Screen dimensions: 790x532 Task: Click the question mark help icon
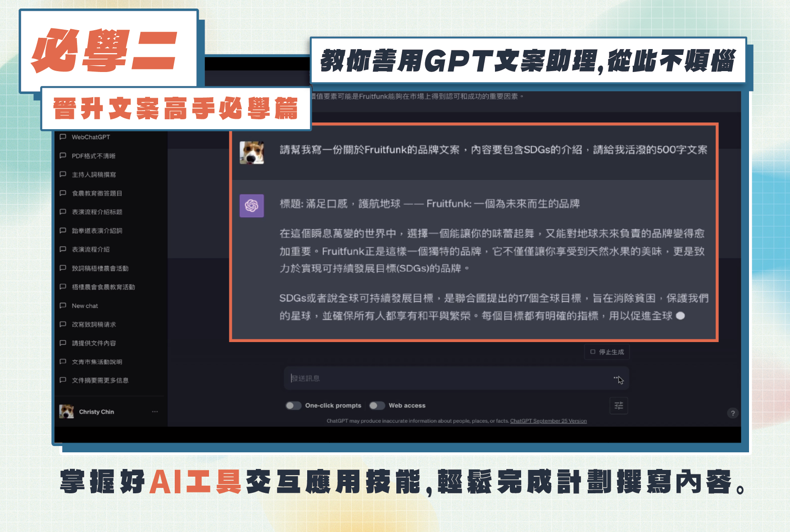(733, 413)
